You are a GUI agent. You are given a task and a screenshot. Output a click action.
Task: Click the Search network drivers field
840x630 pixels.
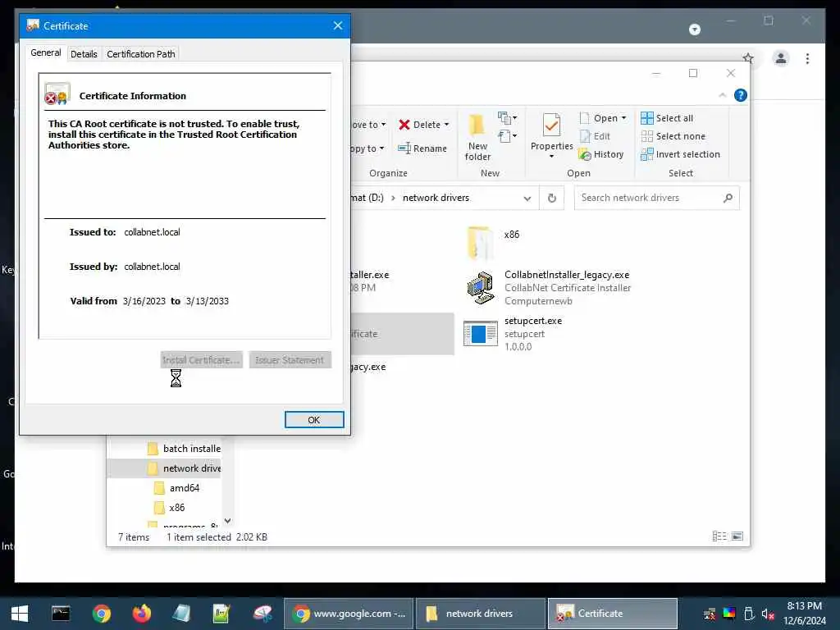click(x=657, y=198)
